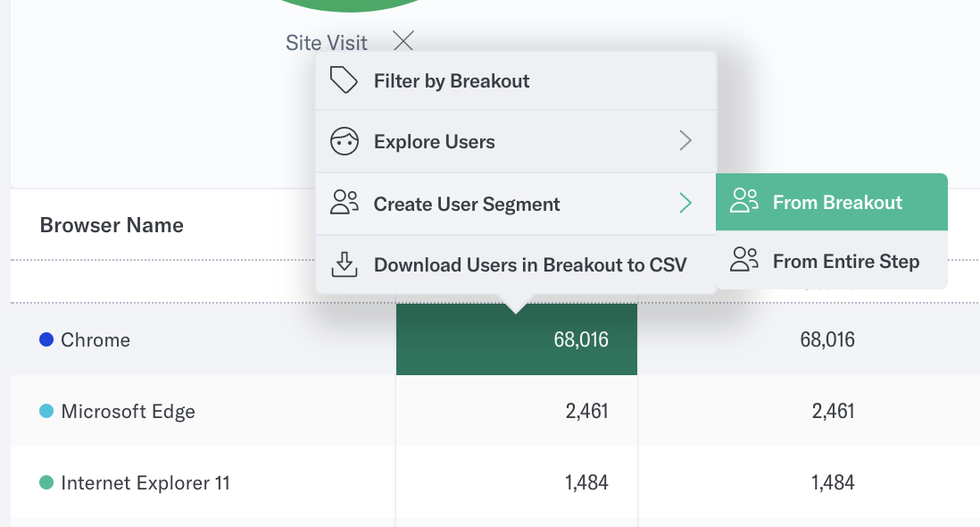The image size is (980, 527).
Task: Click the download icon beside Download Users in Breakout
Action: [345, 264]
